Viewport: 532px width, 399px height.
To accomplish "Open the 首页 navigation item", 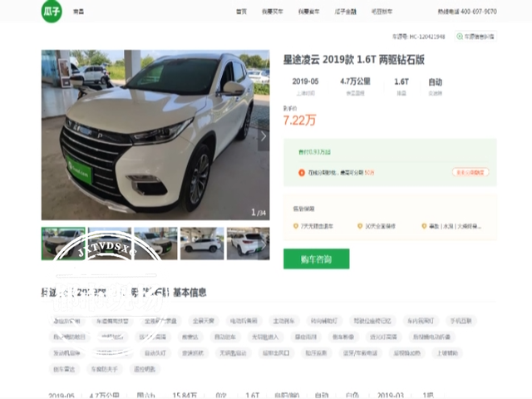I will click(242, 12).
